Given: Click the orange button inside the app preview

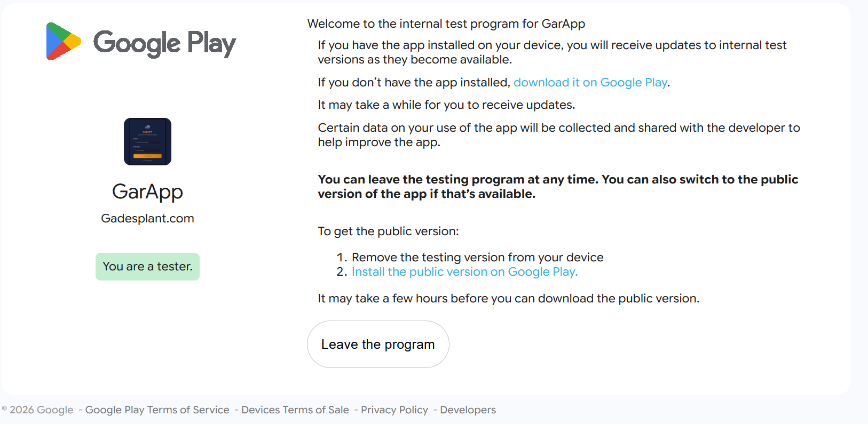Looking at the screenshot, I should coord(147,155).
